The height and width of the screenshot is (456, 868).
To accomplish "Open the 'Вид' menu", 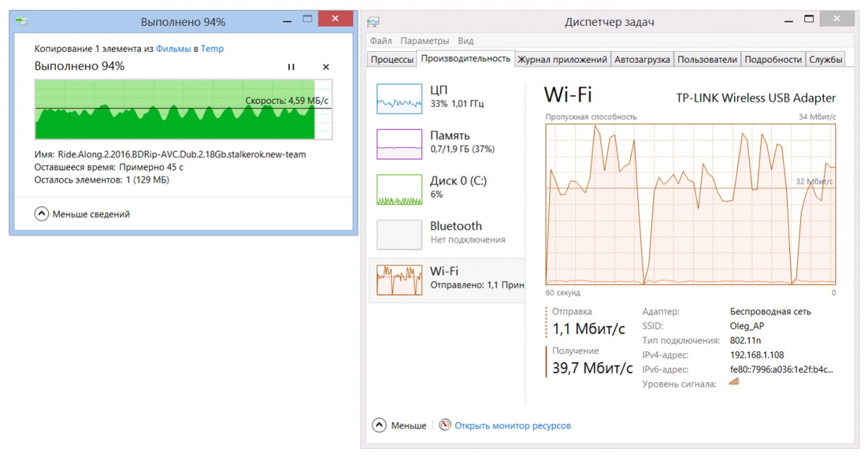I will tap(466, 40).
